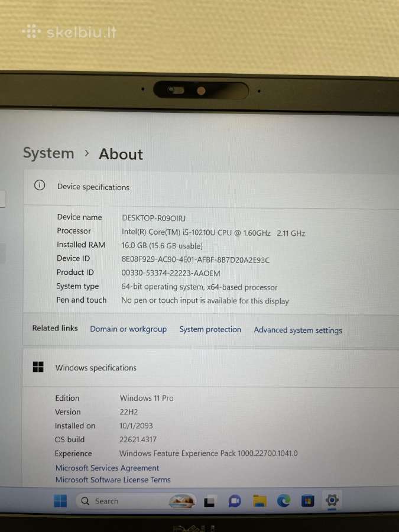Image resolution: width=399 pixels, height=532 pixels.
Task: Open Microsoft Software License Terms link
Action: tap(113, 480)
